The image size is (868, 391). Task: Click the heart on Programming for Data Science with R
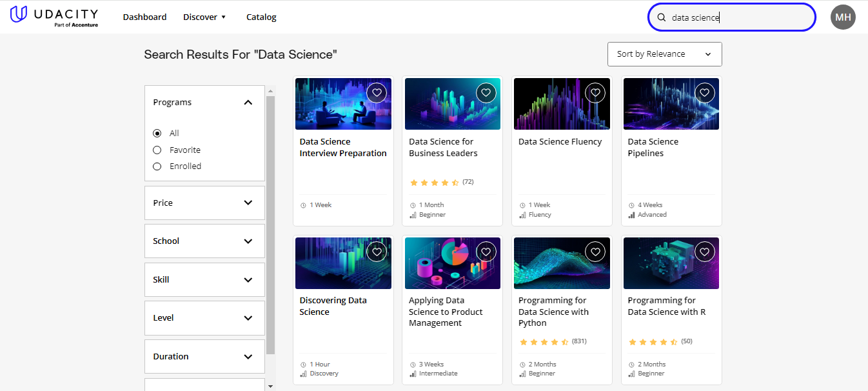click(704, 252)
